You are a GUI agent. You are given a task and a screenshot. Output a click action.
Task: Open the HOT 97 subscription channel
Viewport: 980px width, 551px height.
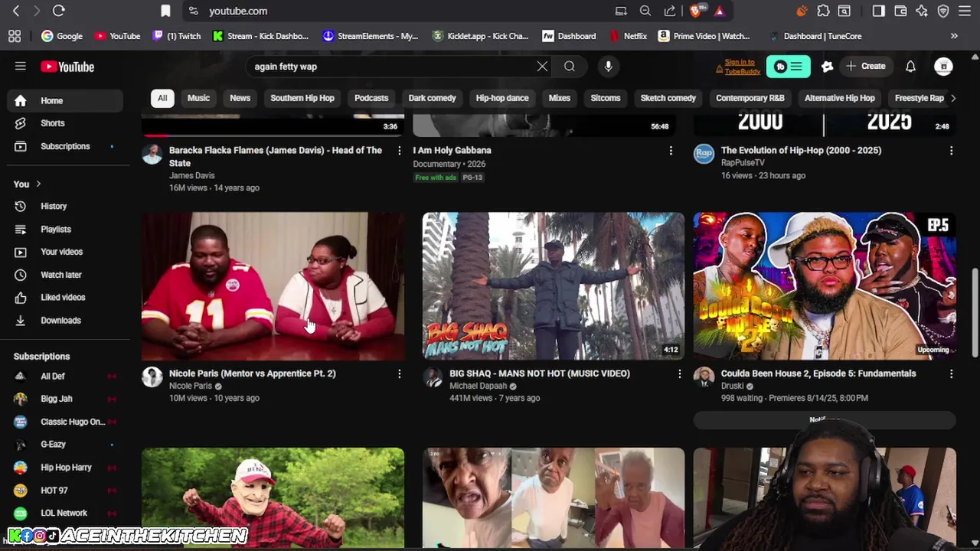(65, 490)
